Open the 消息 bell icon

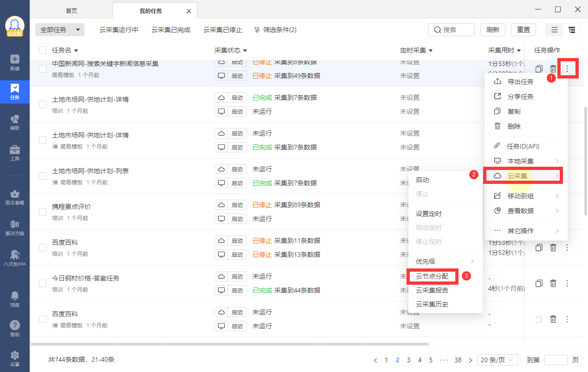pos(15,299)
